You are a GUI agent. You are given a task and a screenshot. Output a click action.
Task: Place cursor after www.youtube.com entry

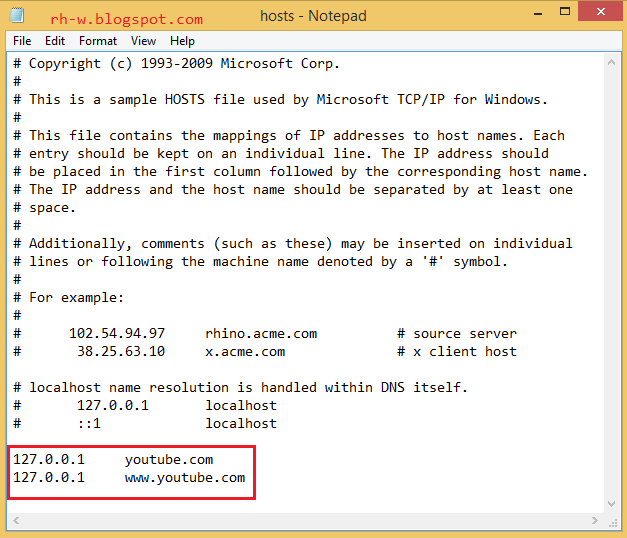click(246, 477)
